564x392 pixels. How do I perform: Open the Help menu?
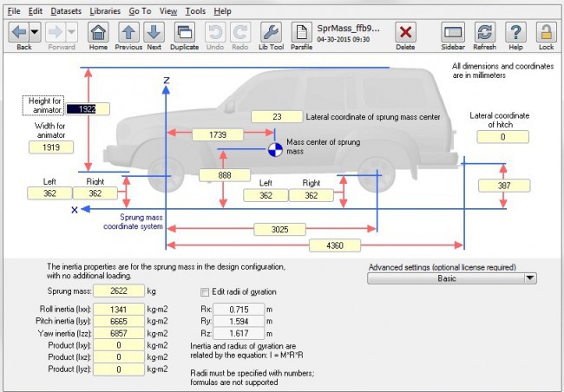222,11
